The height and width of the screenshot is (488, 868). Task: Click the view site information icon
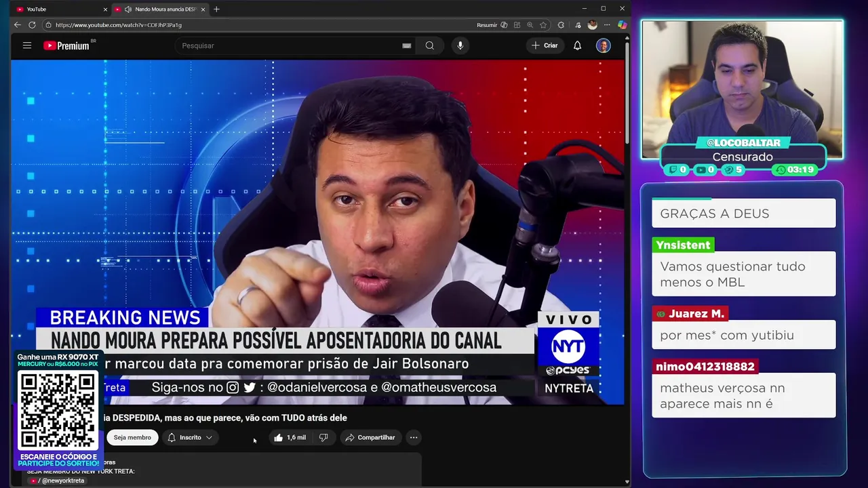(x=48, y=25)
